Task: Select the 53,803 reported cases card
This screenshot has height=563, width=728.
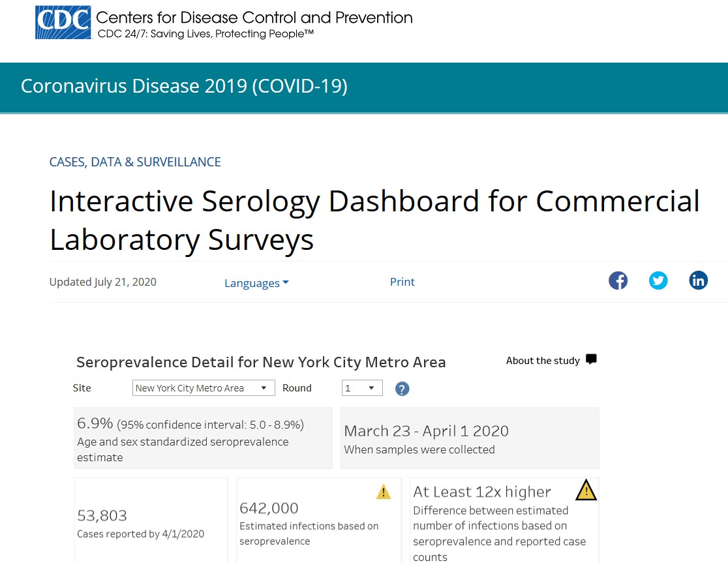Action: [x=151, y=522]
